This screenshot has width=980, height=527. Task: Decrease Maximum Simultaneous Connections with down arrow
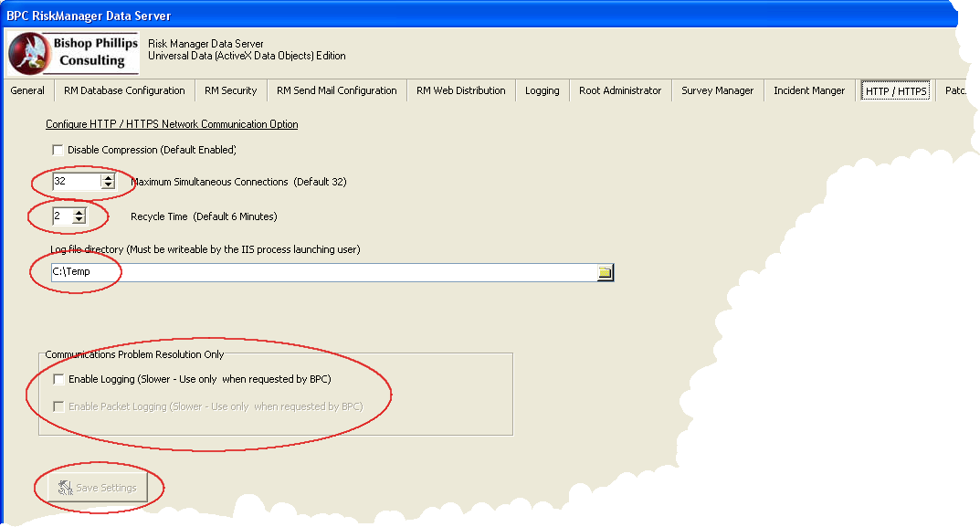(108, 185)
